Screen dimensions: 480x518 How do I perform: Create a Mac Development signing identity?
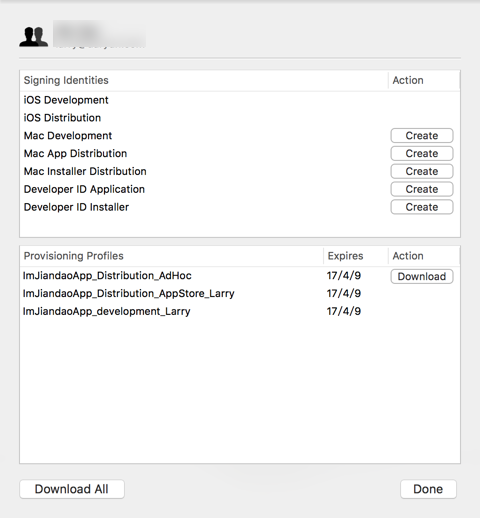tap(422, 136)
